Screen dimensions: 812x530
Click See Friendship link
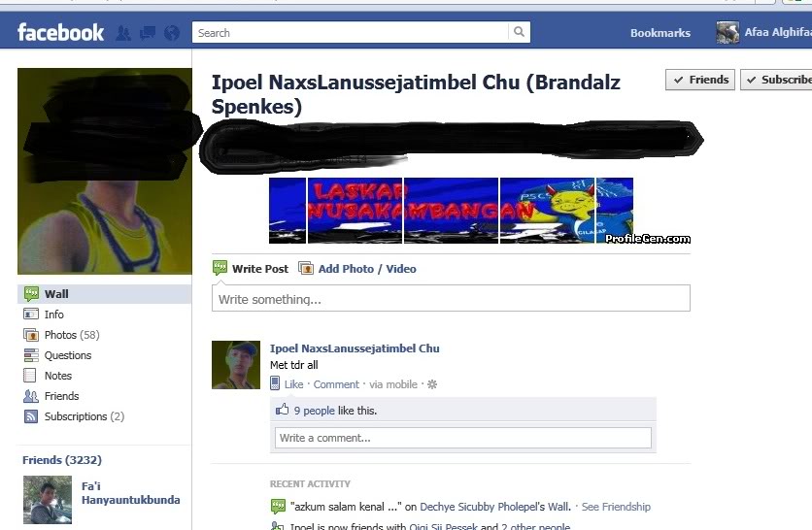click(616, 507)
